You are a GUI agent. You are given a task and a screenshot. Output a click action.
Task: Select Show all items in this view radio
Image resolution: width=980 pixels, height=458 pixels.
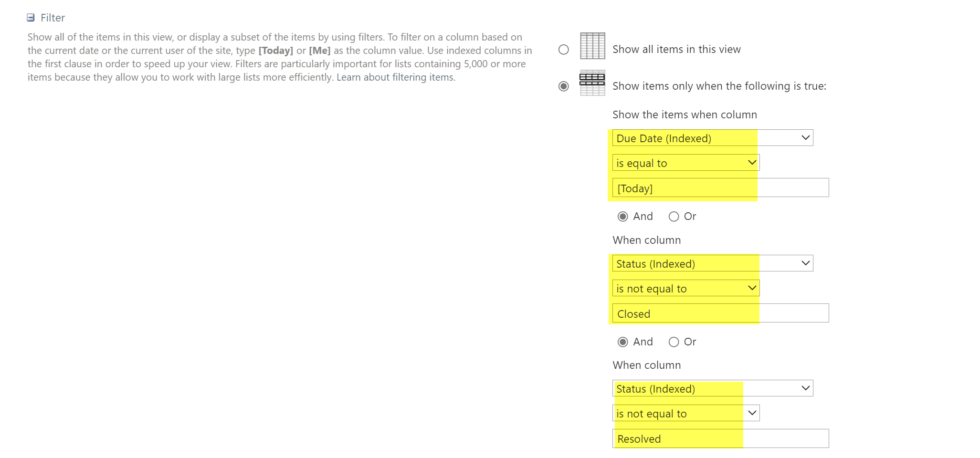(564, 50)
